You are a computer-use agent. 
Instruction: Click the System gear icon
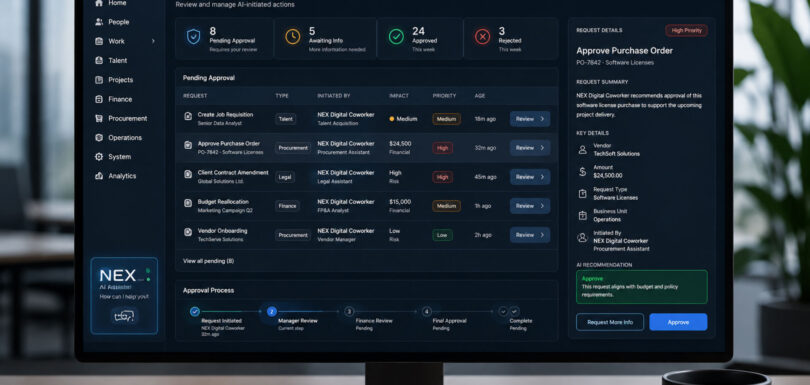[x=99, y=157]
